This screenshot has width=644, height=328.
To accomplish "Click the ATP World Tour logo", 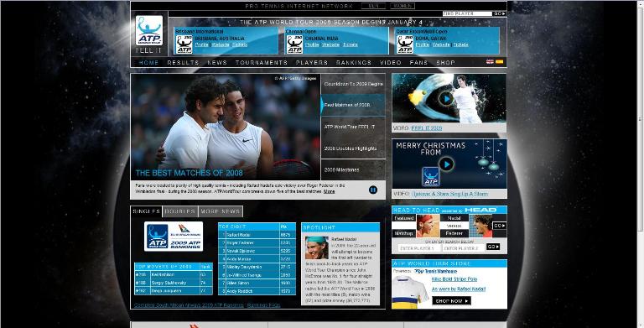I will point(149,30).
